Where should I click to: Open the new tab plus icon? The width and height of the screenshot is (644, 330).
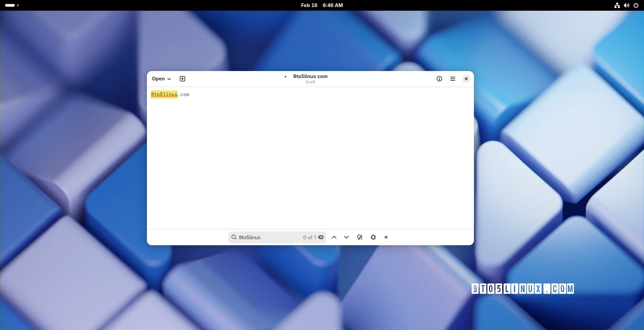182,79
